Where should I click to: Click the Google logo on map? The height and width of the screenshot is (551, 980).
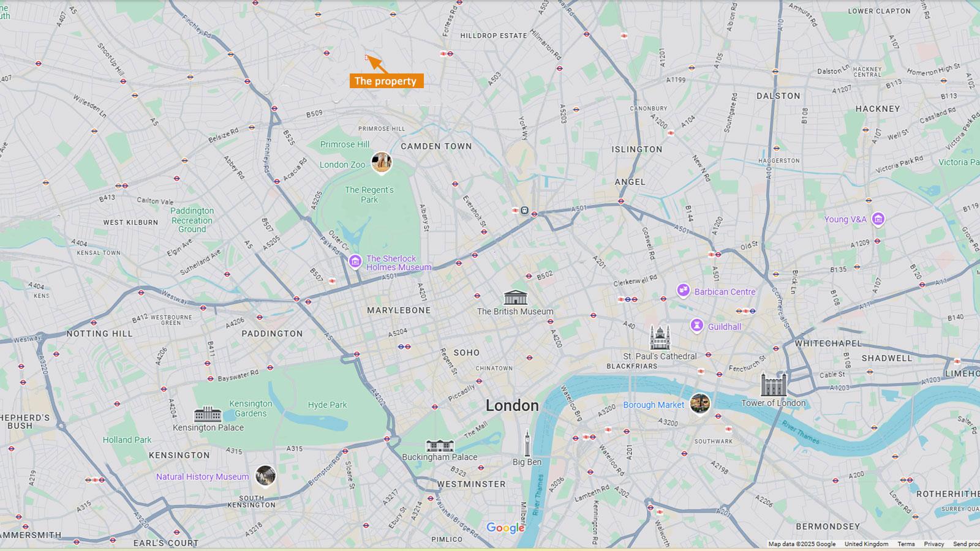point(505,528)
